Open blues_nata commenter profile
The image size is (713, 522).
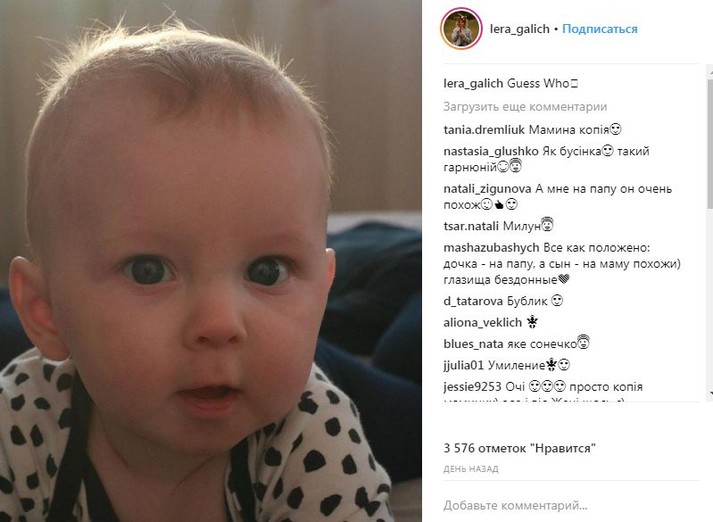pyautogui.click(x=468, y=344)
